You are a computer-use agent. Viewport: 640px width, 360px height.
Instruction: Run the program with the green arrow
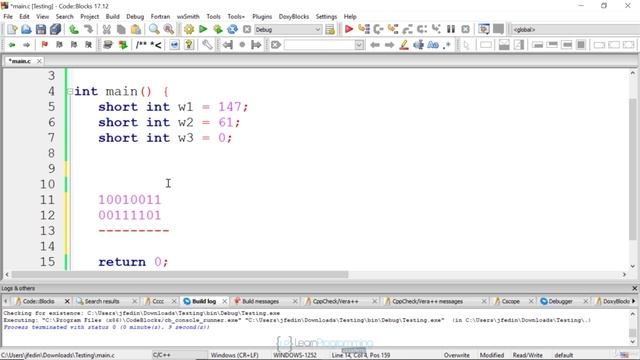point(203,29)
